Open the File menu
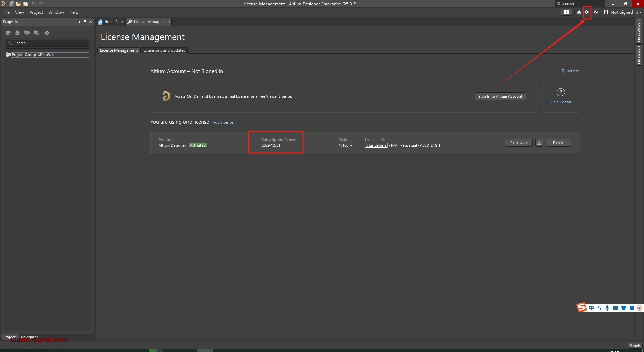Viewport: 644px width, 352px height. [x=6, y=12]
